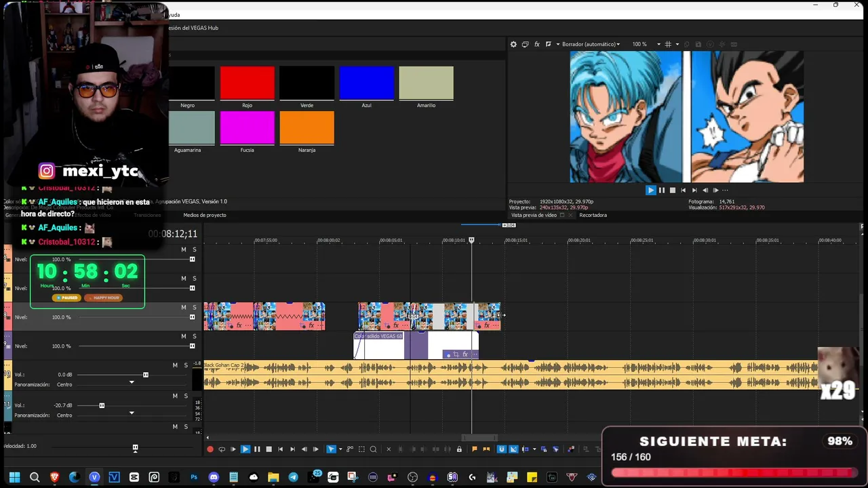This screenshot has height=488, width=868.
Task: Open split screen view dropdown arrow
Action: point(558,44)
